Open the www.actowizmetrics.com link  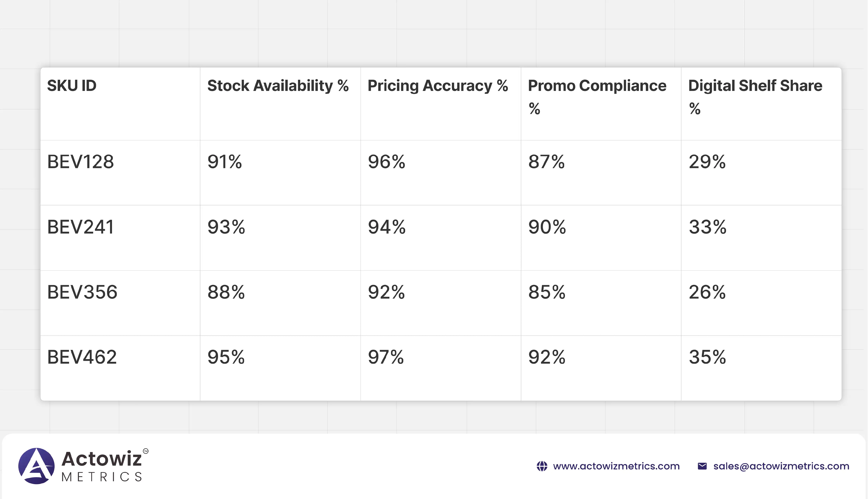tap(616, 466)
